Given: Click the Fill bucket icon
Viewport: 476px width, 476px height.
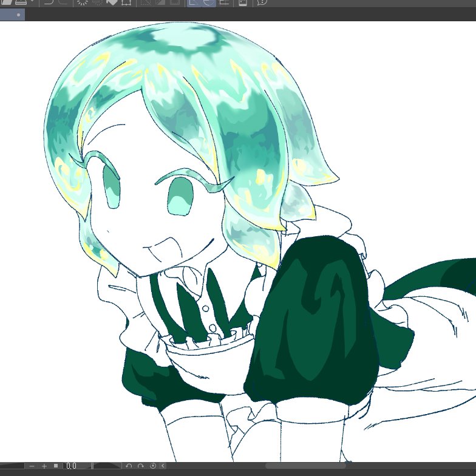Looking at the screenshot, I should coord(112,2).
